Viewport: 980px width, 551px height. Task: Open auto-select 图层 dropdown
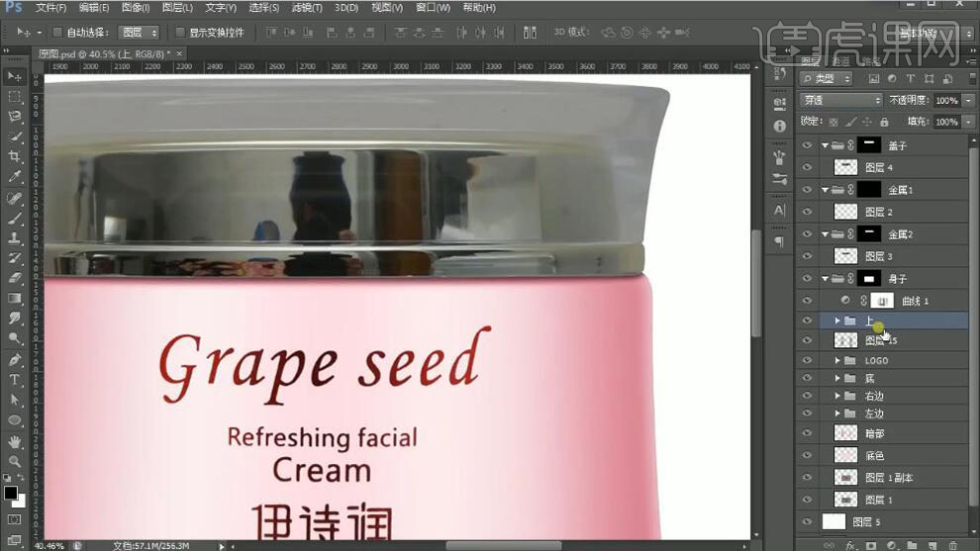(x=139, y=32)
